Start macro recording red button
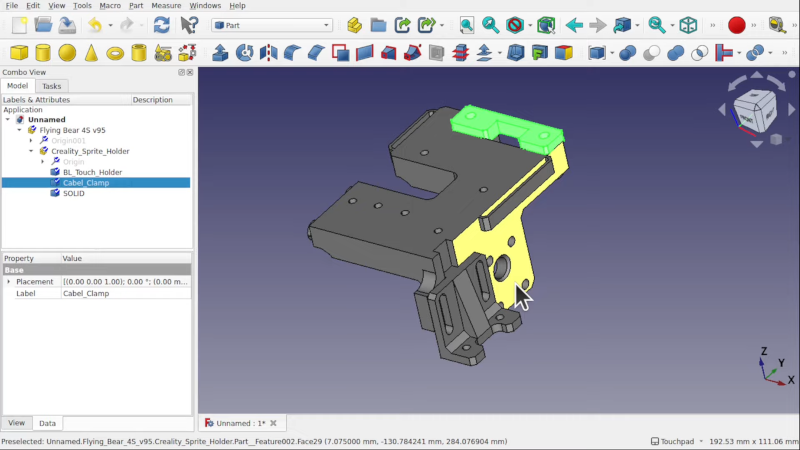The height and width of the screenshot is (450, 800). click(736, 25)
